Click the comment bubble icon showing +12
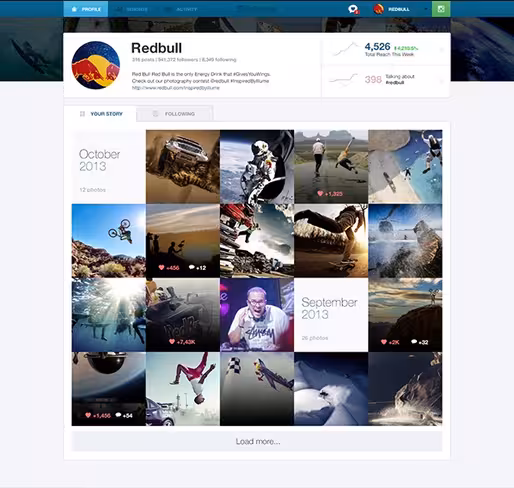514x488 pixels. [x=192, y=267]
